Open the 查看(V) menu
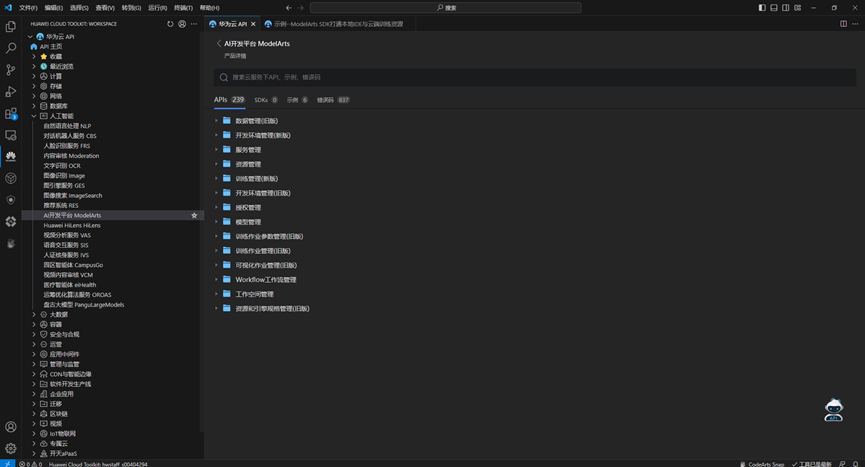Viewport: 865px width, 467px height. point(105,8)
